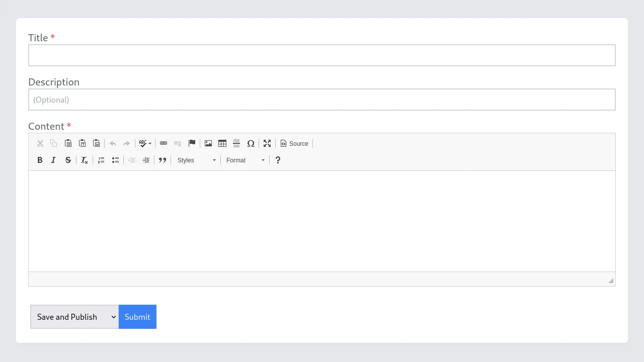Add a blockquote
This screenshot has height=362, width=644.
point(163,160)
